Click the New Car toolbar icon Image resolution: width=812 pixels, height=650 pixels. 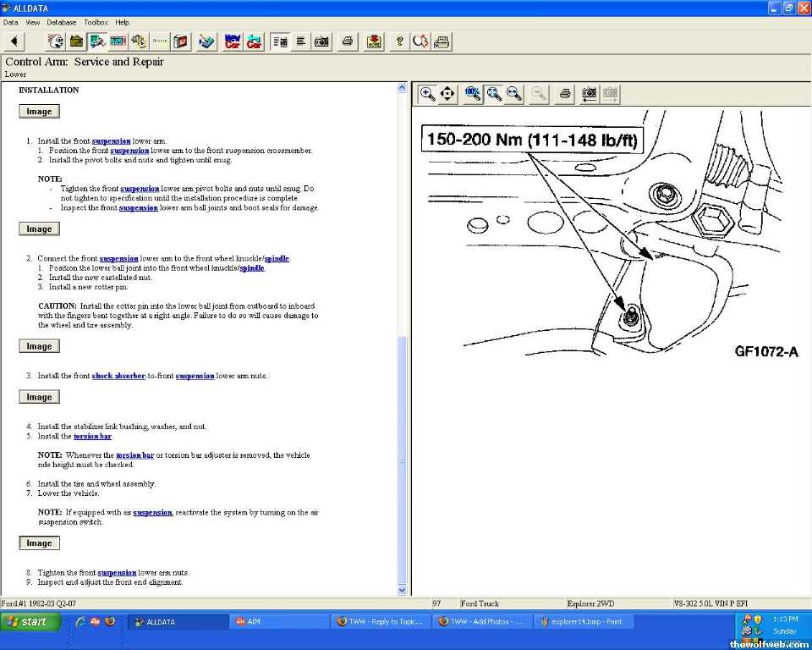(232, 41)
